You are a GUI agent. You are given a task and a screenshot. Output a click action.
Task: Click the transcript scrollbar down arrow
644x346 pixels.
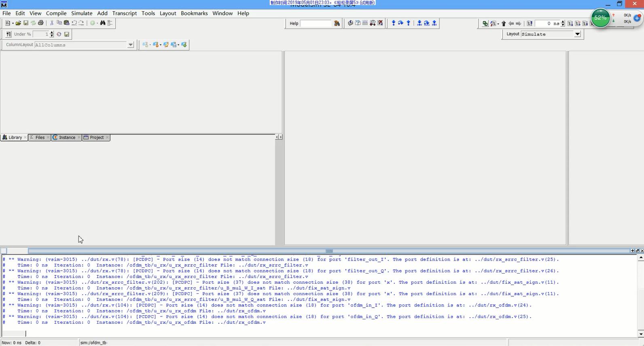641,334
